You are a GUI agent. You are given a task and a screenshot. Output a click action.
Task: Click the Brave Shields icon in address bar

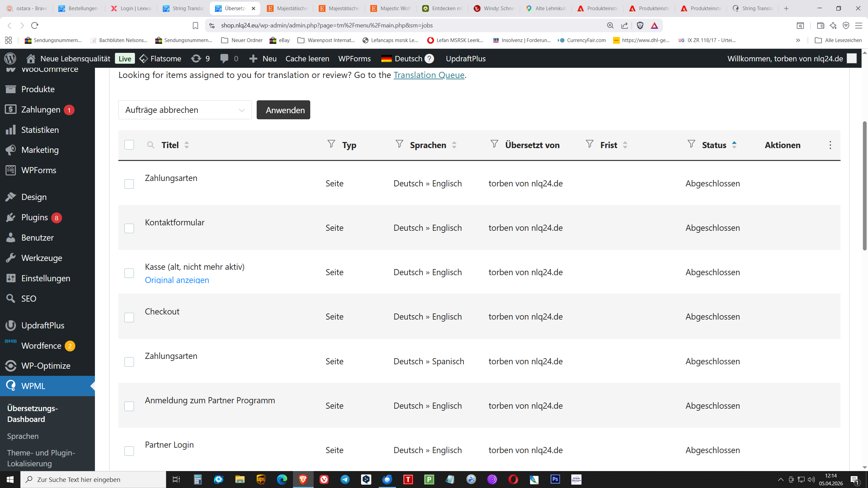coord(640,25)
